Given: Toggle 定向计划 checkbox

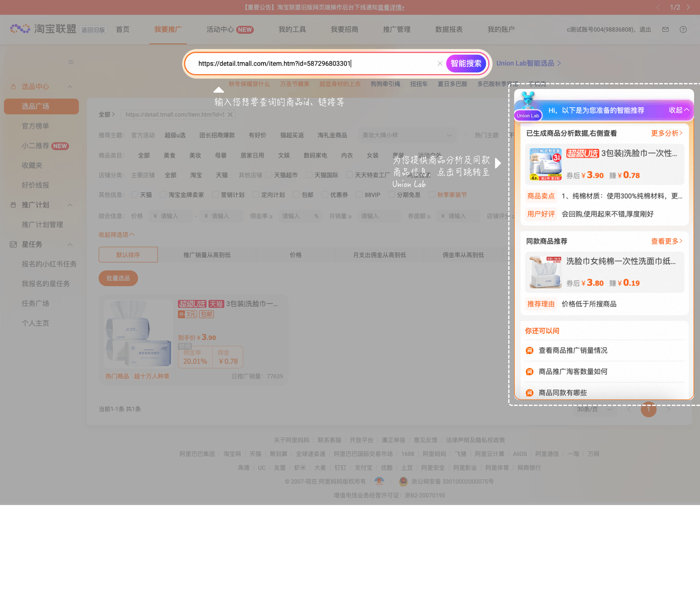Looking at the screenshot, I should click(256, 194).
